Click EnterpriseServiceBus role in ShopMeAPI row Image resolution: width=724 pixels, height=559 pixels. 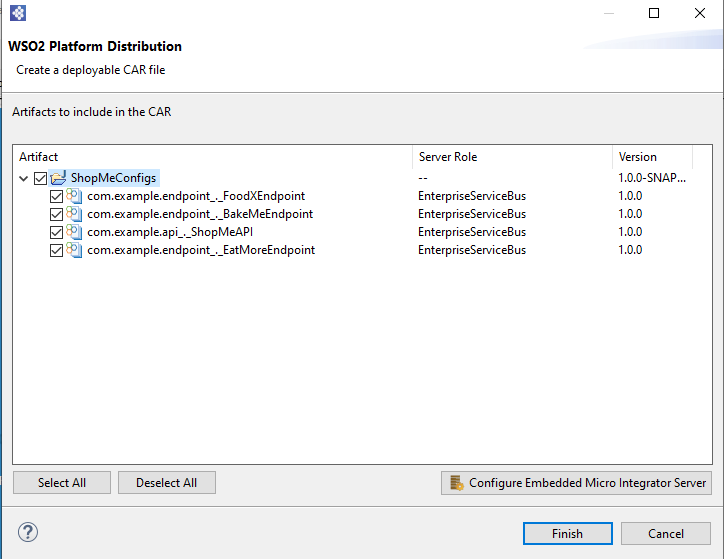[472, 232]
